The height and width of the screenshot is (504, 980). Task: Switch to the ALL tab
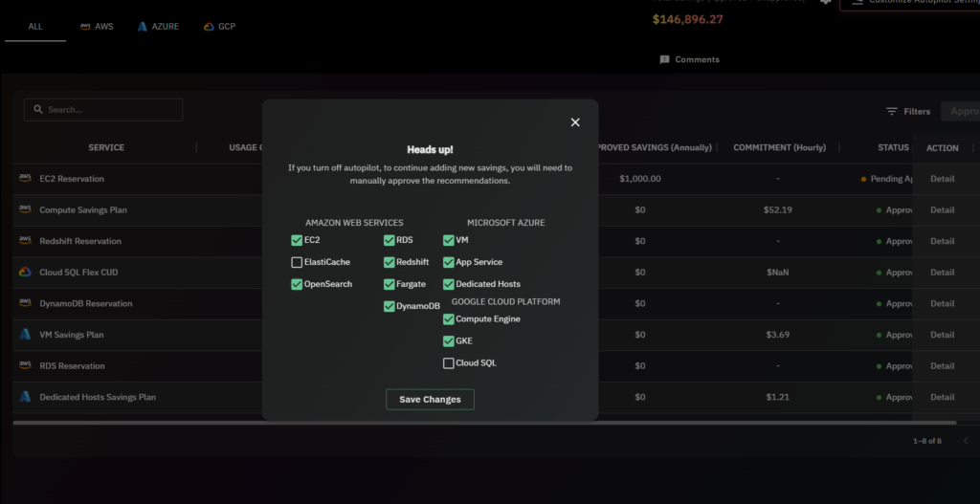tap(35, 27)
